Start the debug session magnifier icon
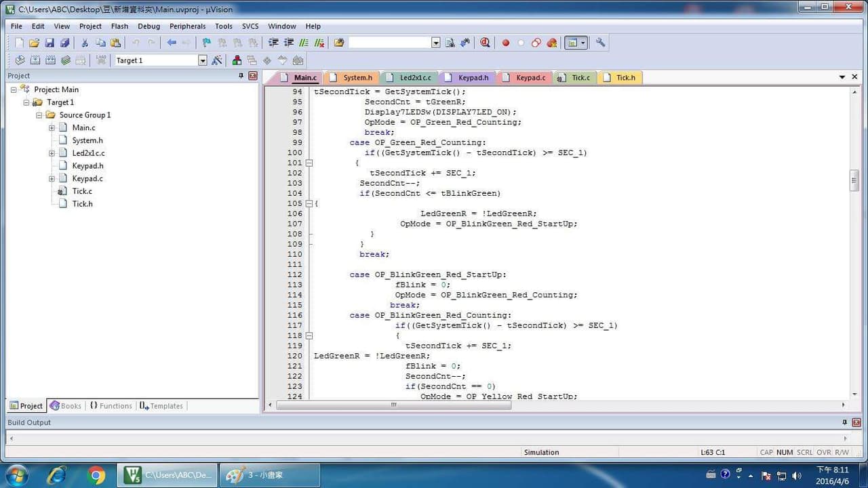 [x=485, y=43]
